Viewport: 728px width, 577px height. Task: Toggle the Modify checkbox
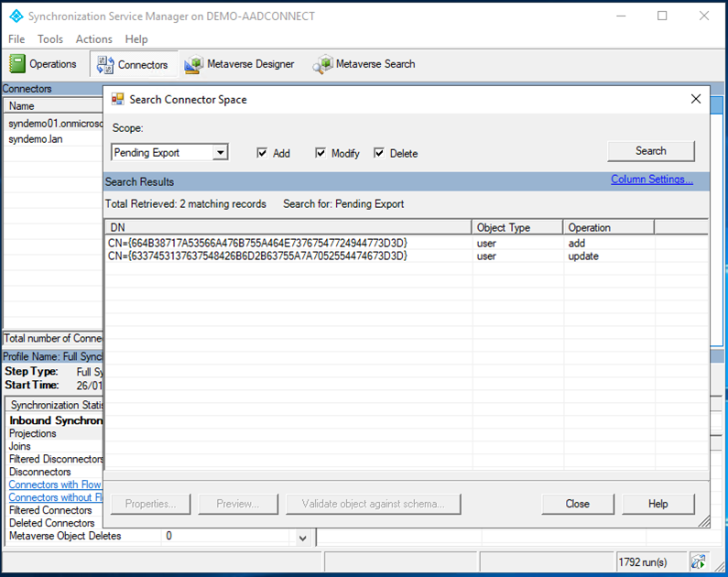[x=321, y=153]
